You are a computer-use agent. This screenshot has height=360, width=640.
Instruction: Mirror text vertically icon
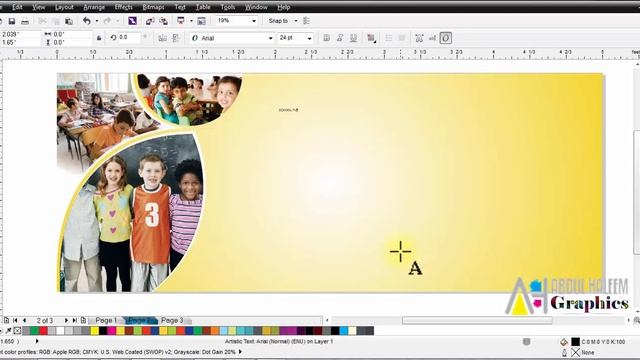176,38
